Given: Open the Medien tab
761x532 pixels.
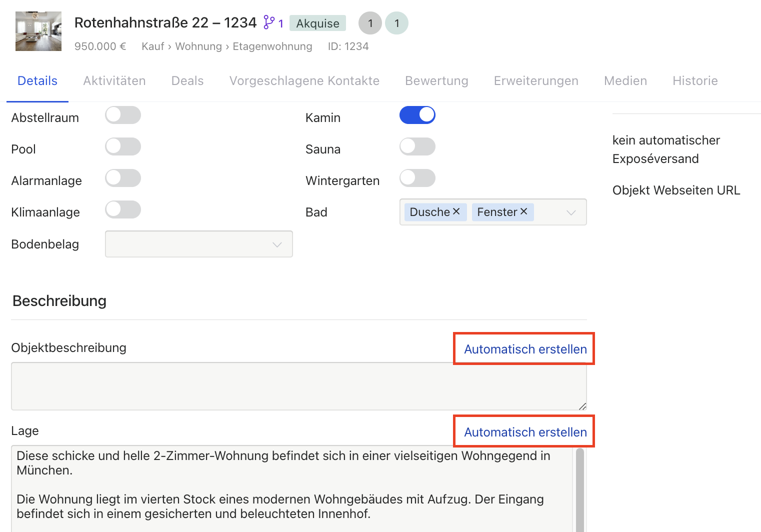Looking at the screenshot, I should tap(625, 81).
